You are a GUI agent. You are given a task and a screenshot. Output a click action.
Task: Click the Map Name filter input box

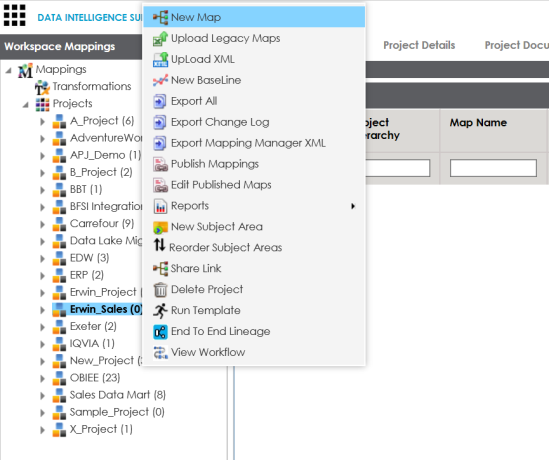tap(493, 168)
